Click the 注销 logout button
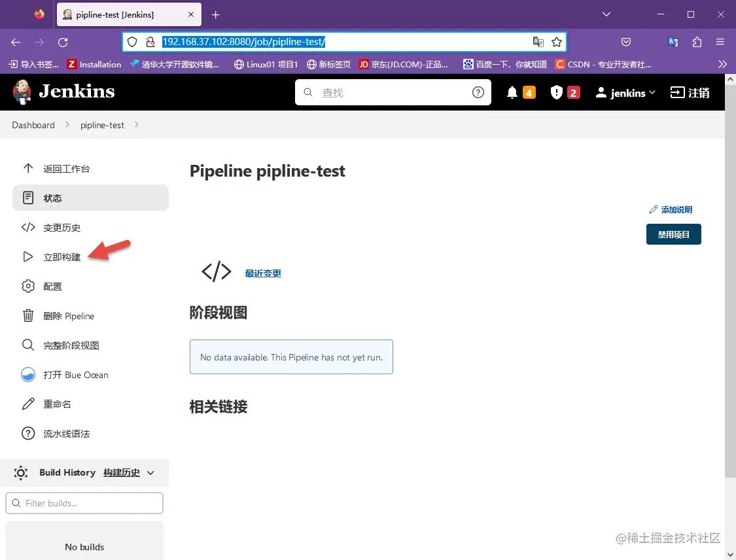This screenshot has height=560, width=736. [690, 92]
